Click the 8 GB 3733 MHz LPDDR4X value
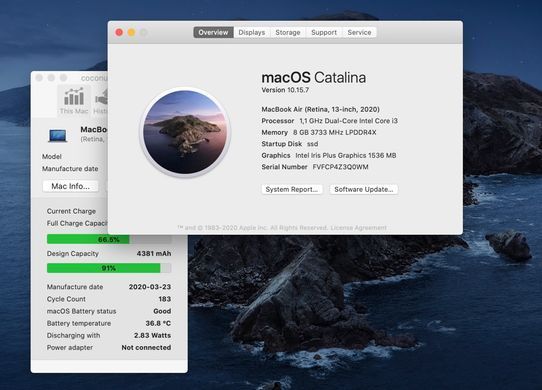The height and width of the screenshot is (390, 542). [x=335, y=132]
